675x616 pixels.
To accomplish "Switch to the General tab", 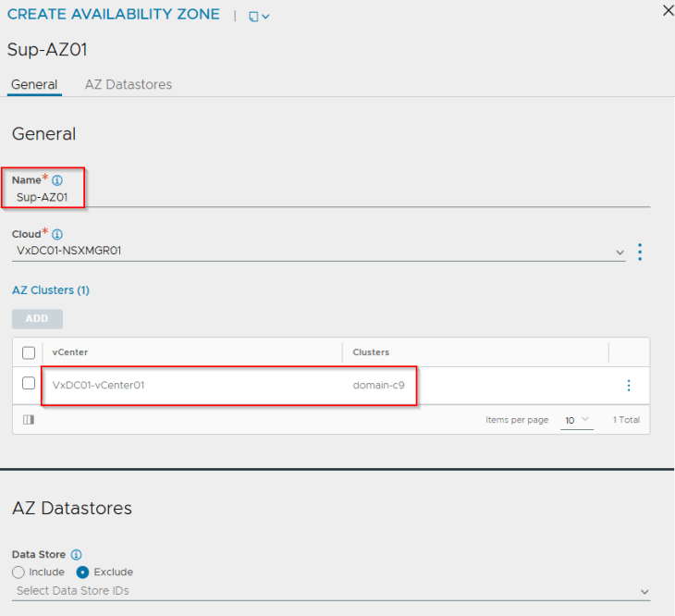I will [34, 84].
